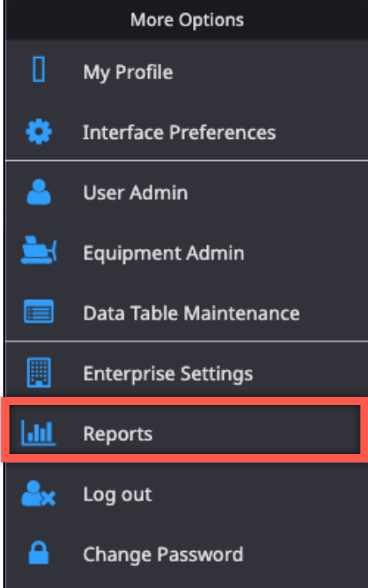Click the More Options header title
The height and width of the screenshot is (588, 368).
click(187, 20)
